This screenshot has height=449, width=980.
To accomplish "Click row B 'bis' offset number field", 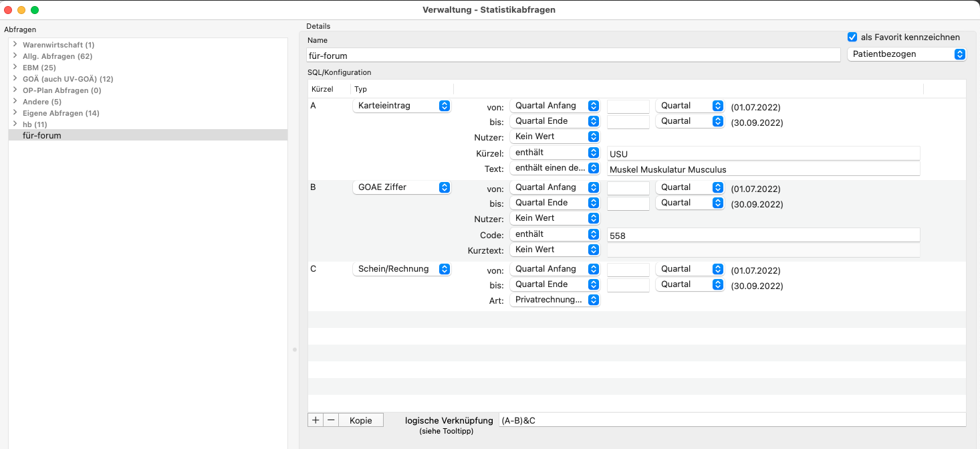I will [x=628, y=203].
